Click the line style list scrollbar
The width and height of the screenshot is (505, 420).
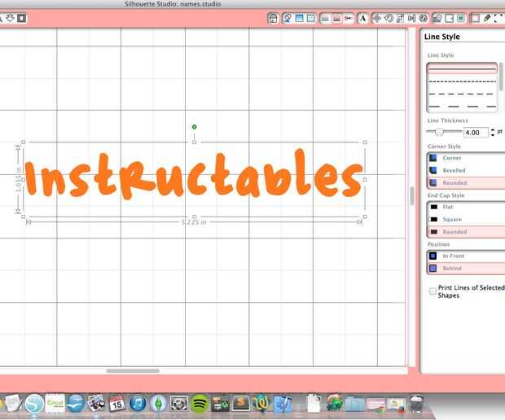(501, 77)
